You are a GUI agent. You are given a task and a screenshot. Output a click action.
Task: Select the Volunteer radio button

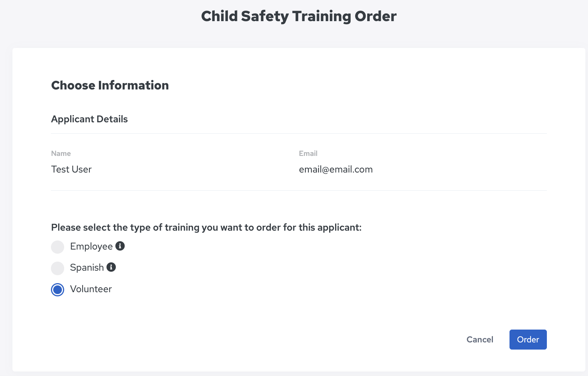coord(58,290)
